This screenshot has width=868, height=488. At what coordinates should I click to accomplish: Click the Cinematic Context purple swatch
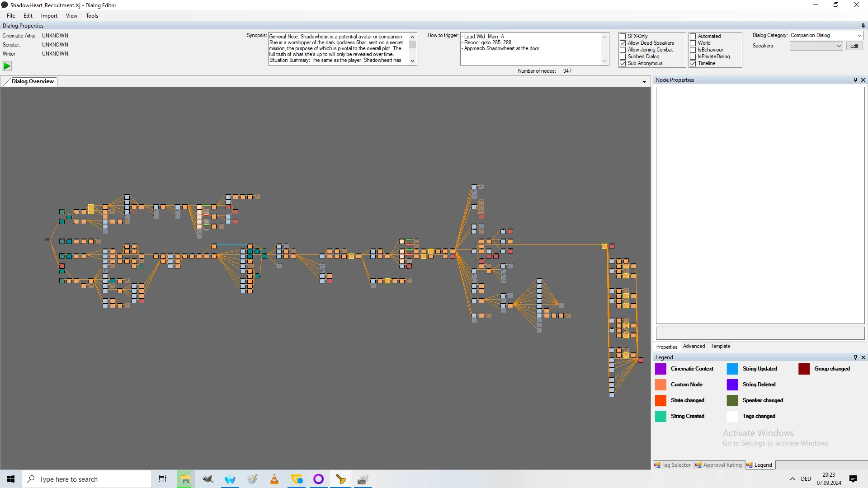click(x=660, y=369)
